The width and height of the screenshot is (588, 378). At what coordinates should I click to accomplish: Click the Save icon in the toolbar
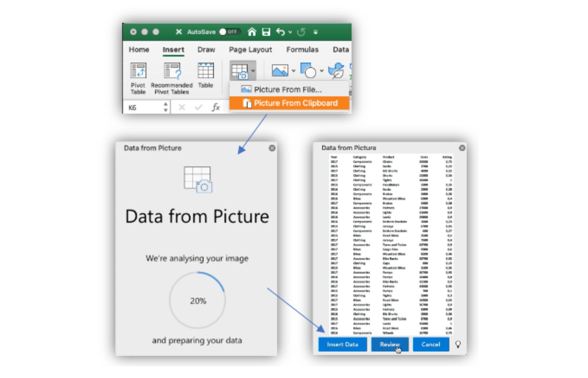pyautogui.click(x=266, y=32)
